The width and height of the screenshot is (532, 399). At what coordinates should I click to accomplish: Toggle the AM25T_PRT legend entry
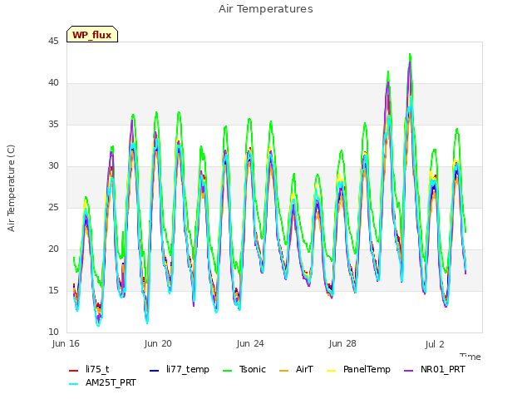tap(102, 382)
